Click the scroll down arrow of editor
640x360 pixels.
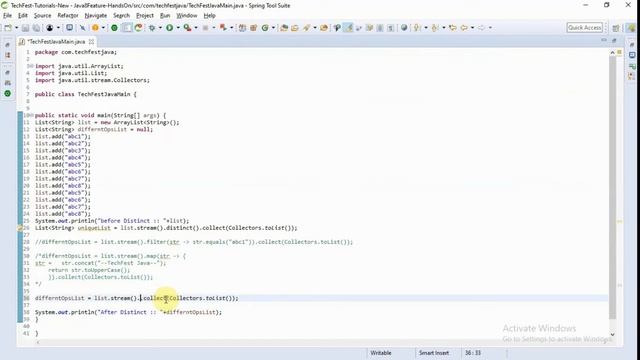pyautogui.click(x=612, y=335)
